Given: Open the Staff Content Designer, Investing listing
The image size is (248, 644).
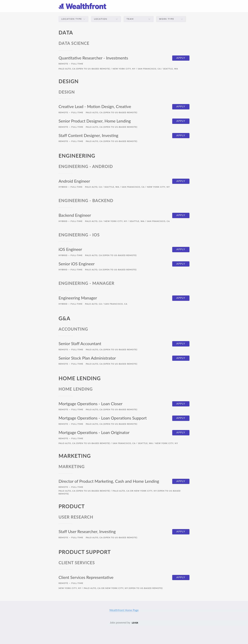Looking at the screenshot, I should pos(88,135).
